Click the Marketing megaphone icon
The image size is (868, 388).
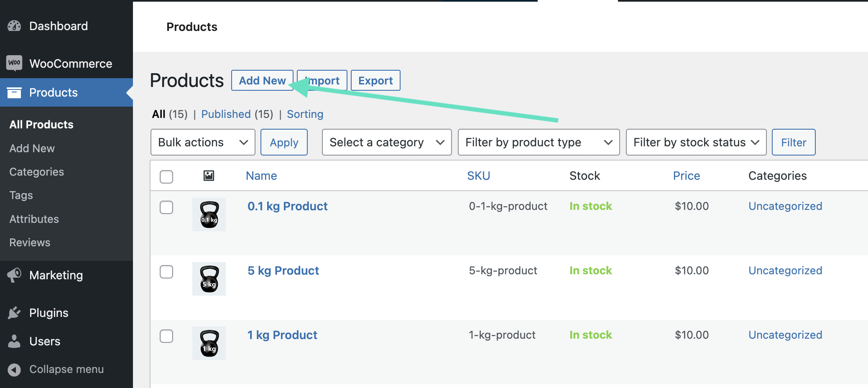tap(14, 275)
